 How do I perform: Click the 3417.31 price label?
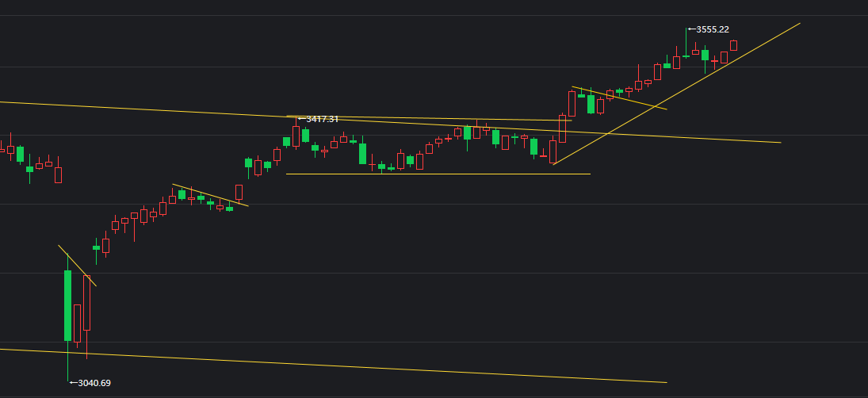click(322, 118)
